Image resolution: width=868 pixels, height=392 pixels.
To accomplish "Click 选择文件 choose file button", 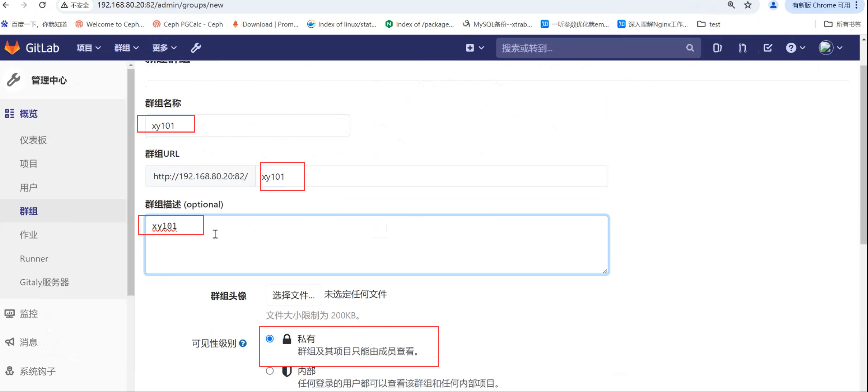I will coord(293,295).
